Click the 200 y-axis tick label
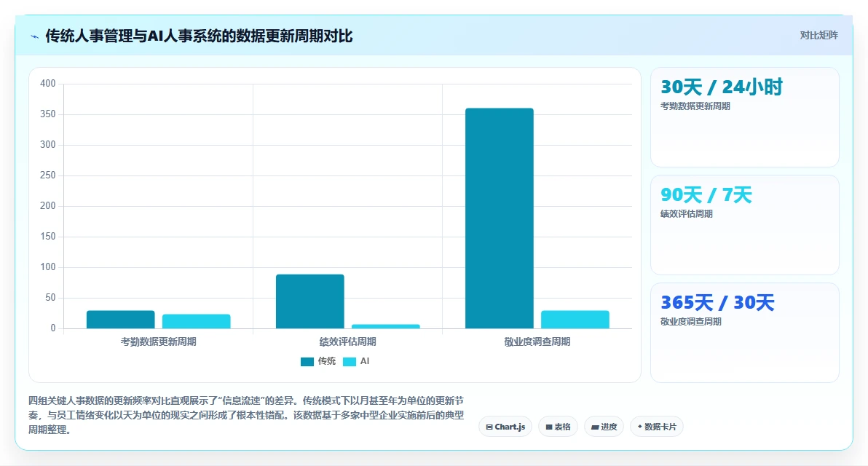 point(48,206)
